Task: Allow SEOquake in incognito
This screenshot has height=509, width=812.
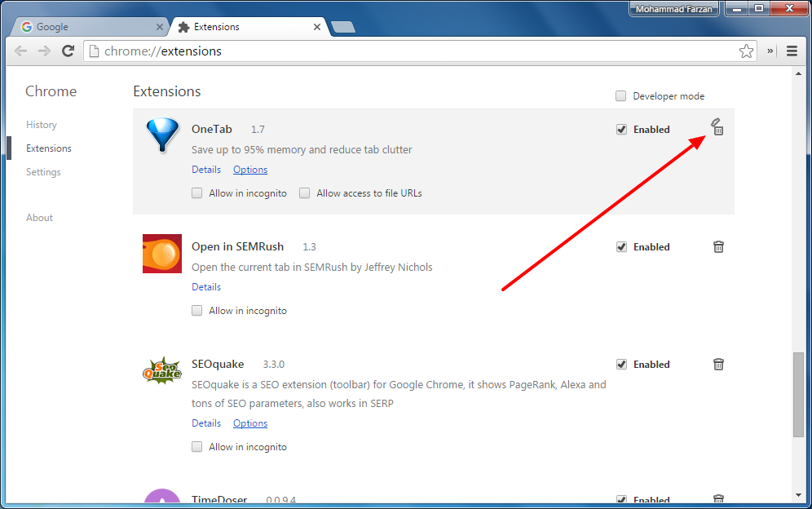Action: [196, 447]
